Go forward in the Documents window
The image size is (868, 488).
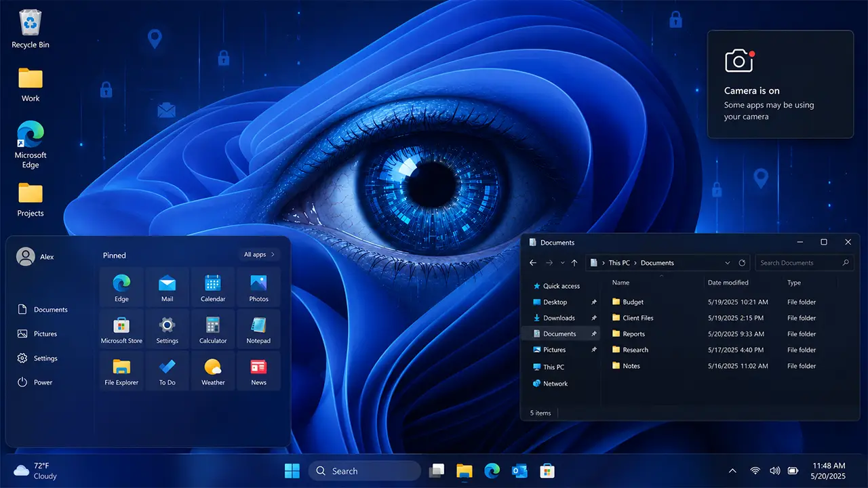click(549, 263)
